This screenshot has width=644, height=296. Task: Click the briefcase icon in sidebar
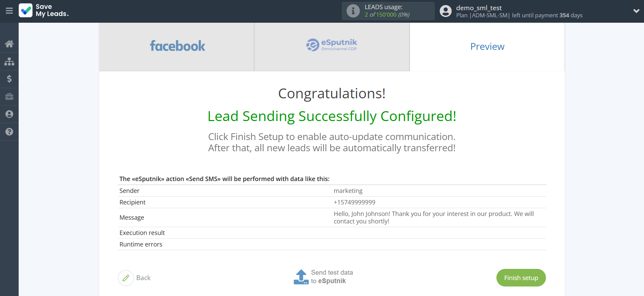[x=9, y=97]
